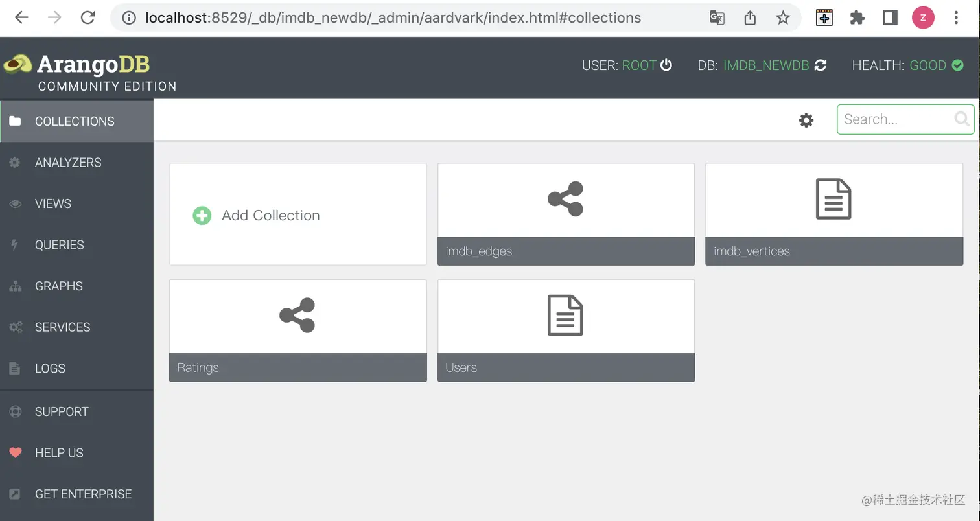
Task: Switch database with the refresh icon beside IMDB_NEWDB
Action: point(821,65)
